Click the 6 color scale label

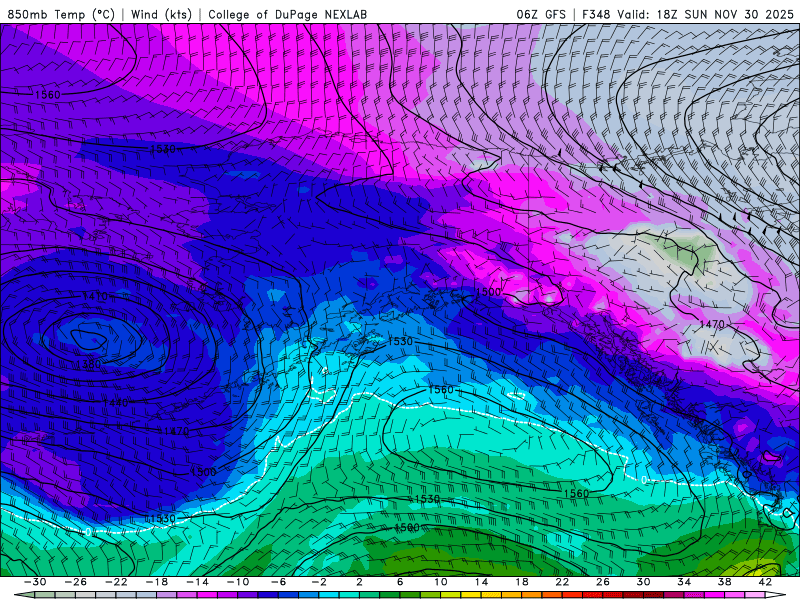tap(400, 582)
